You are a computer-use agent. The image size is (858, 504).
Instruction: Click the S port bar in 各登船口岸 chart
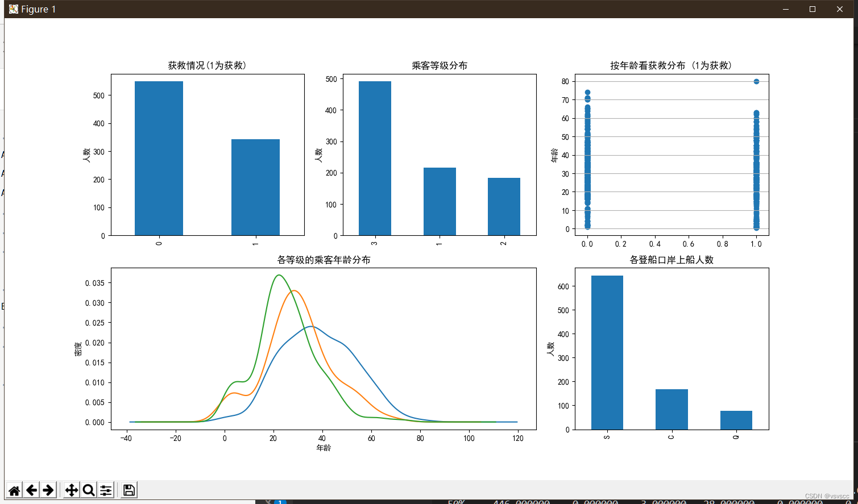[x=607, y=353]
